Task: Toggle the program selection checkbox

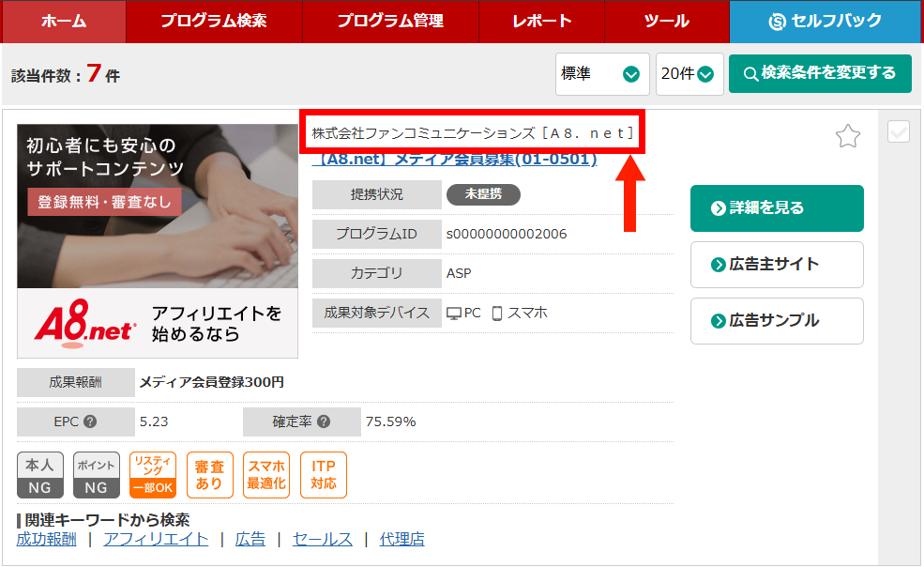Action: 898,132
